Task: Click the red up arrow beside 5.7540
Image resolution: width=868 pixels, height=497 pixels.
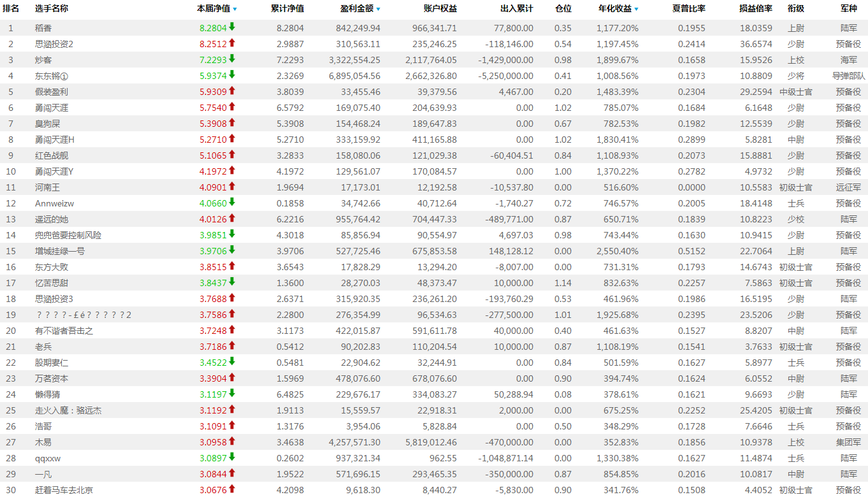Action: (232, 106)
